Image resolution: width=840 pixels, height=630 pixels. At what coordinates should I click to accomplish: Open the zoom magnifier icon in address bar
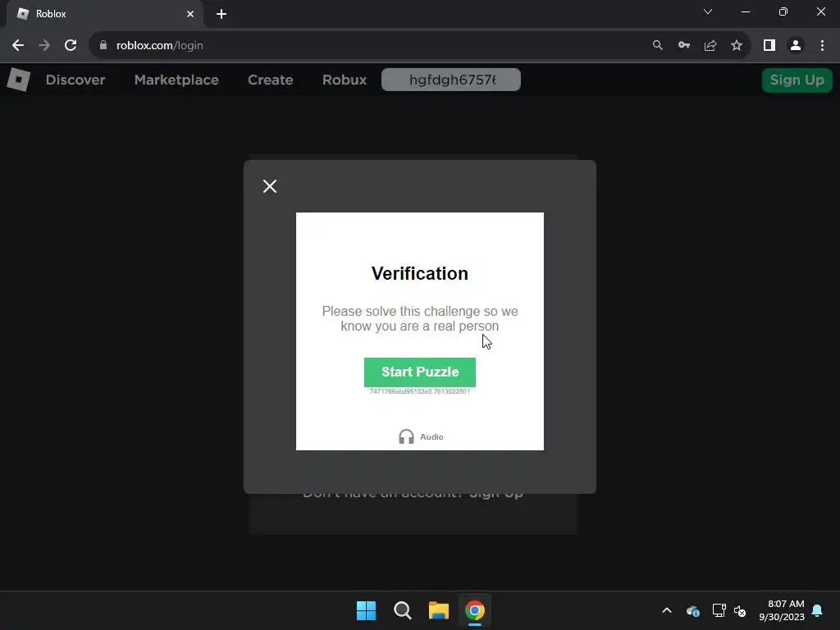coord(657,46)
